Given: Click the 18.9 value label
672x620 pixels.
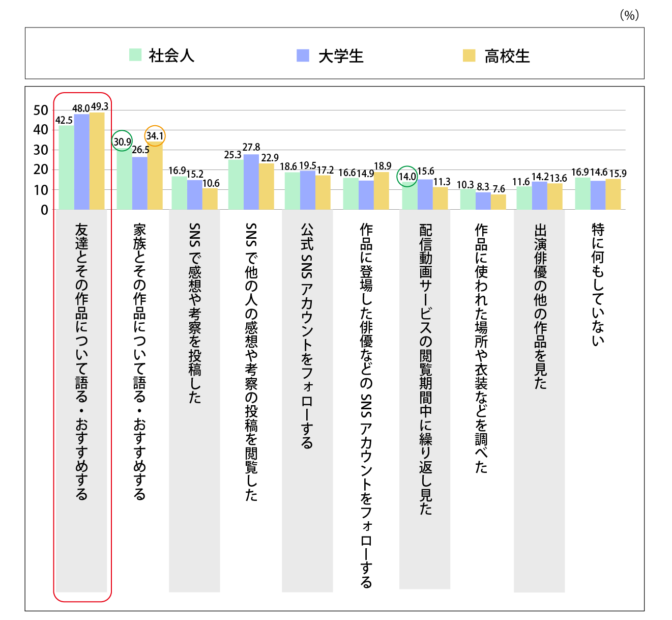Looking at the screenshot, I should (x=383, y=166).
